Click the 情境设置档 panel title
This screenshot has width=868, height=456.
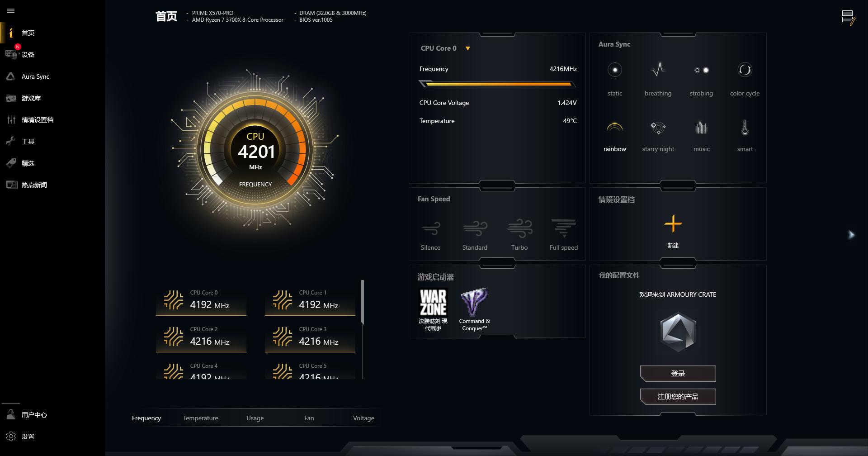(617, 199)
